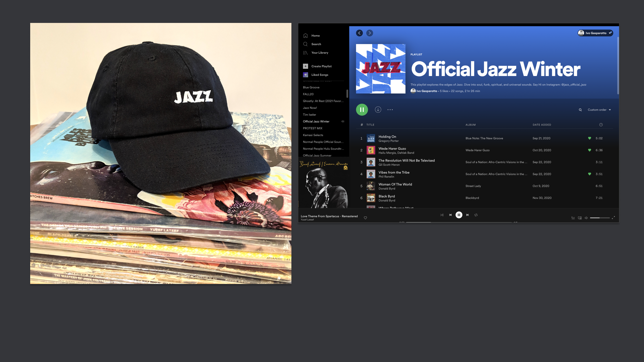Open the PROTEST MIX playlist
Screen dimensions: 644x362
click(313, 128)
